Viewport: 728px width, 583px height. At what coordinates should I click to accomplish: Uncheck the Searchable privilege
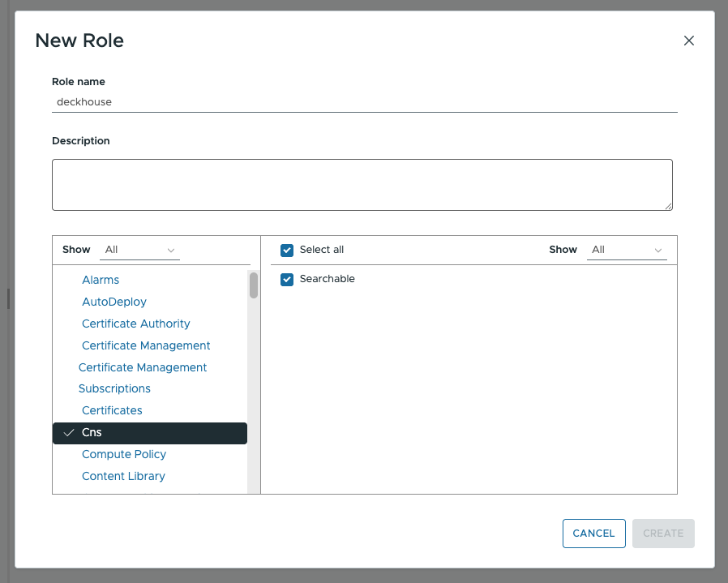point(287,279)
